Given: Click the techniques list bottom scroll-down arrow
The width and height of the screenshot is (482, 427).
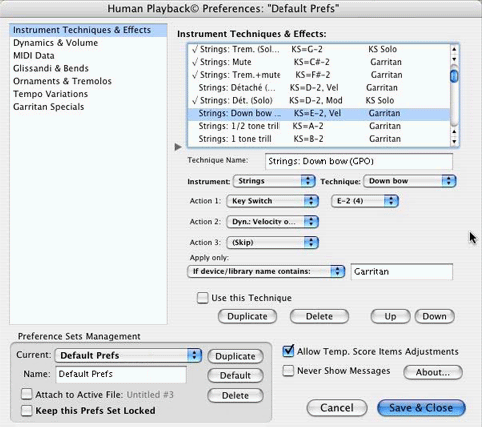Looking at the screenshot, I should [454, 142].
